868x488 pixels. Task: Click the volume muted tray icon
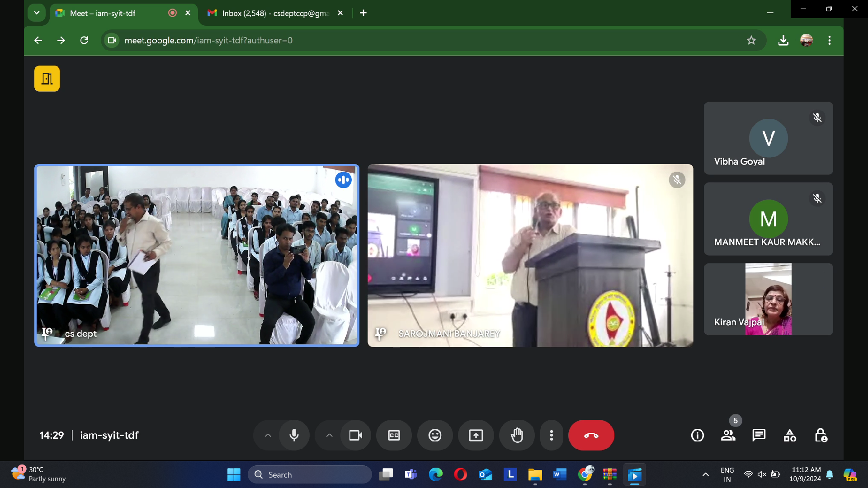(762, 474)
